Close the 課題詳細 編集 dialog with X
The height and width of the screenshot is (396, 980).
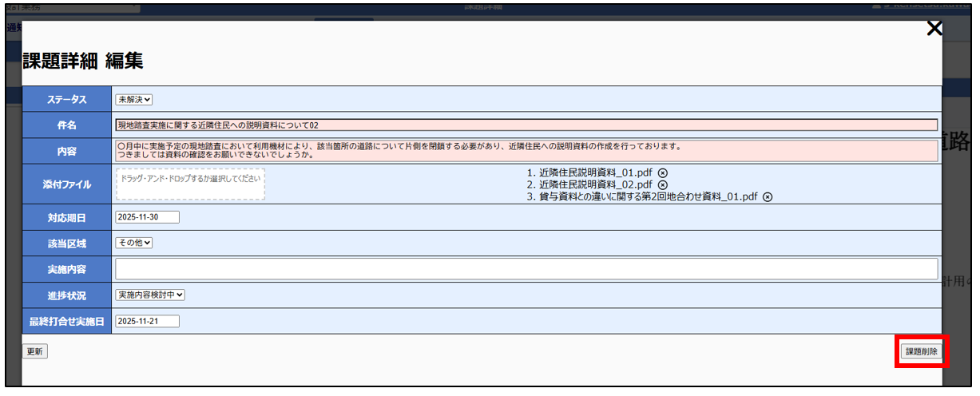[x=934, y=29]
